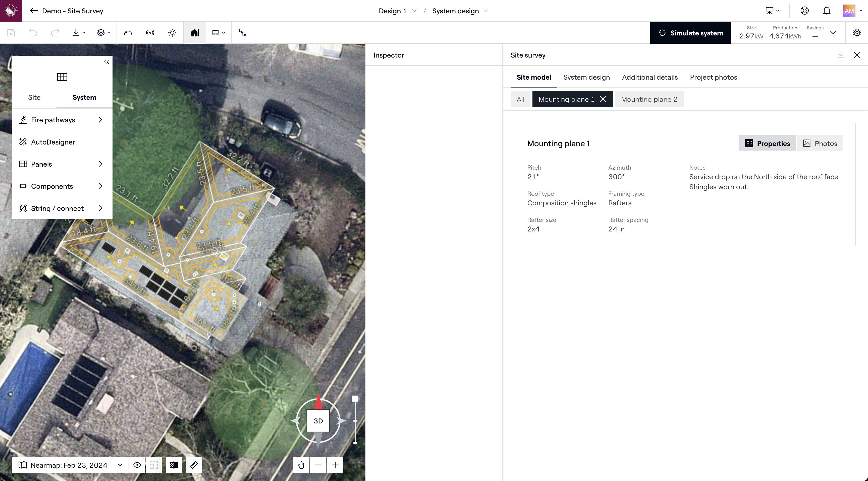The width and height of the screenshot is (868, 481).
Task: Toggle the imagery visibility eye icon
Action: tap(137, 465)
